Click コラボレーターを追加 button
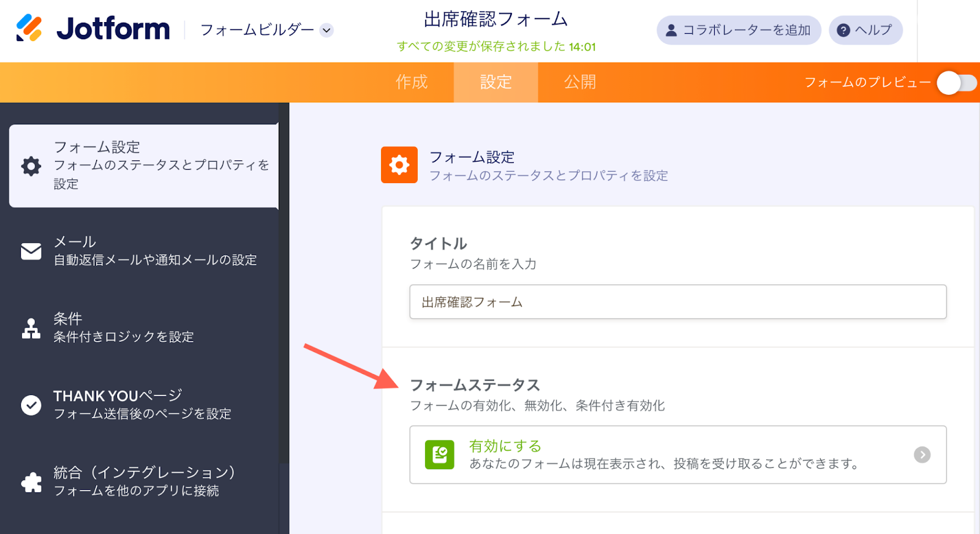980x534 pixels. (739, 30)
